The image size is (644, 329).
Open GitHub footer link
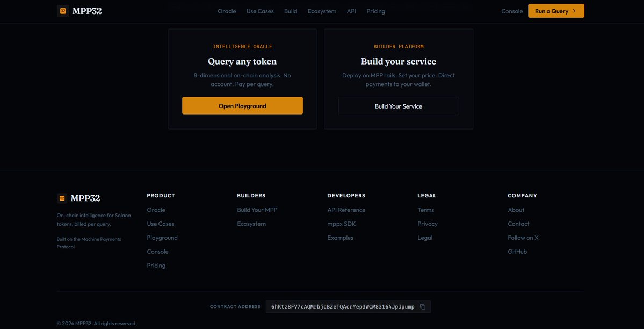(x=517, y=252)
